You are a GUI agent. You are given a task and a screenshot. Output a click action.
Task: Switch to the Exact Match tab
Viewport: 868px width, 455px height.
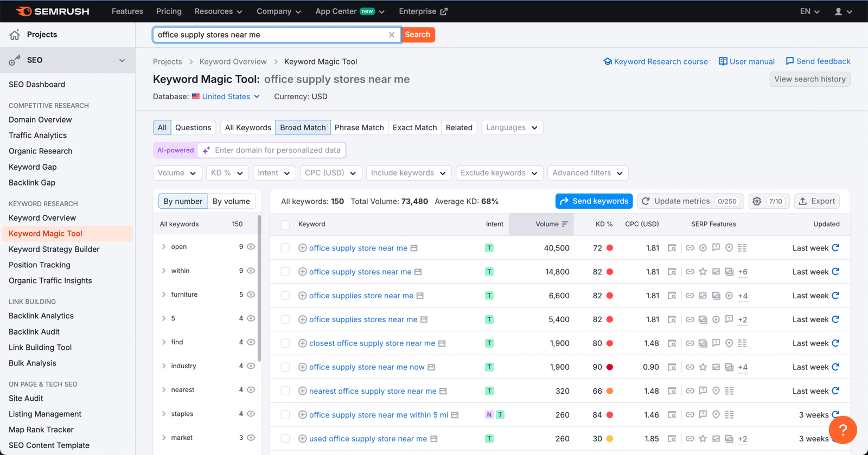click(414, 127)
